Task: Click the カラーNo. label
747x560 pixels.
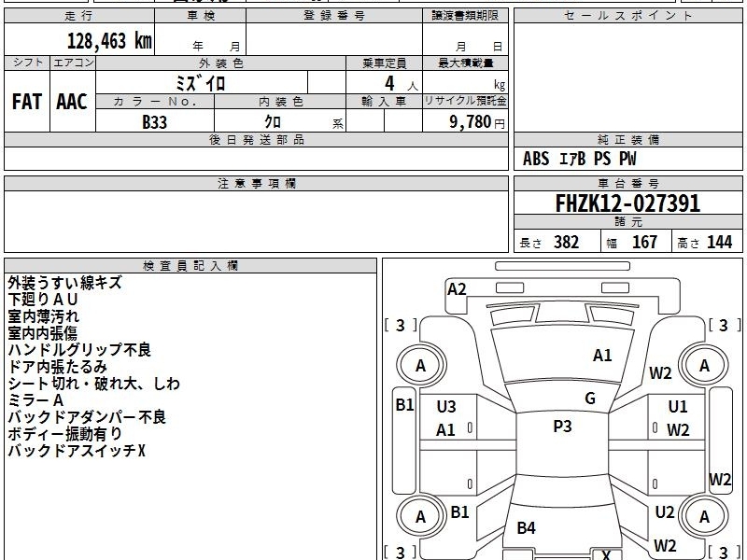Action: point(155,102)
